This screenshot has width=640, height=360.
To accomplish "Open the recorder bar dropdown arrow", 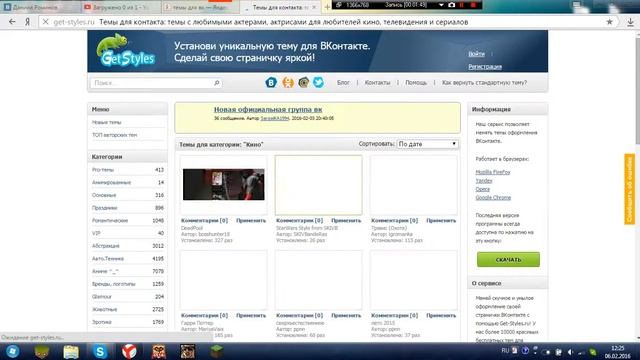I will pos(441,5).
